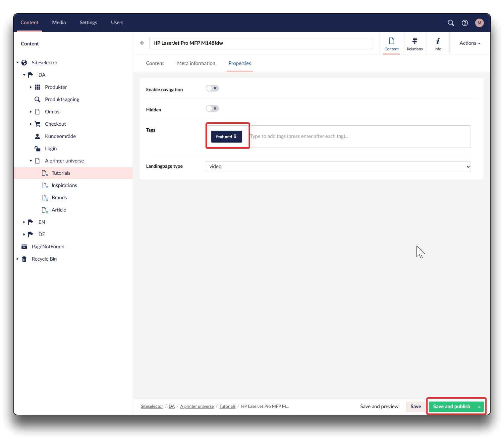The height and width of the screenshot is (439, 504).
Task: Click the Save and preview button
Action: pyautogui.click(x=379, y=407)
